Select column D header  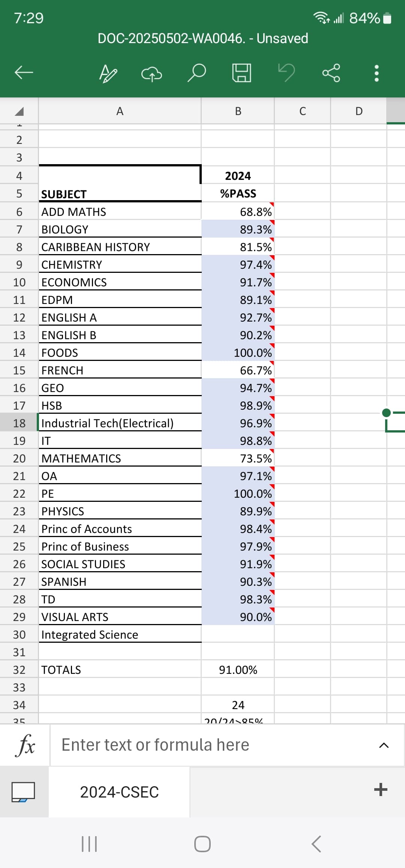[x=359, y=111]
